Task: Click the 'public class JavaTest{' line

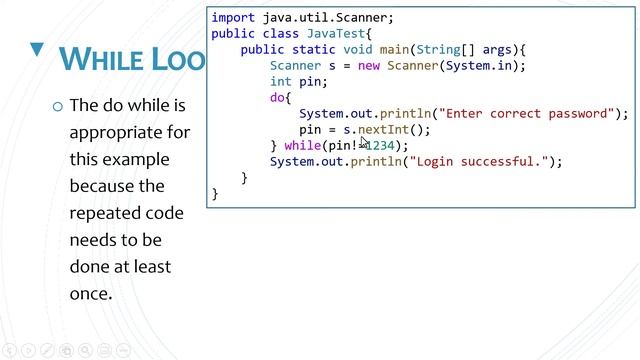Action: click(x=291, y=34)
